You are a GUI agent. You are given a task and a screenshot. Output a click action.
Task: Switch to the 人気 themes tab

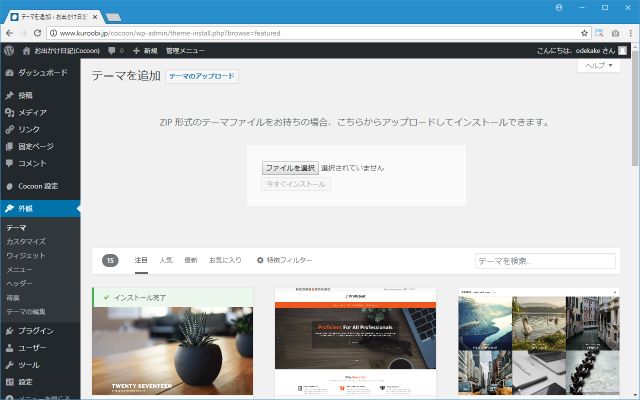pos(166,260)
